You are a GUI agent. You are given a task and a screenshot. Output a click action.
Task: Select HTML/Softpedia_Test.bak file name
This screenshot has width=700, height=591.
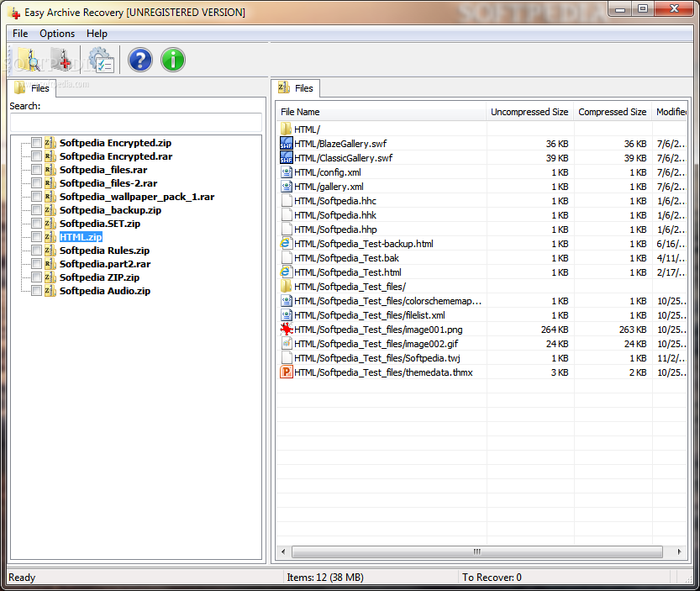coord(346,258)
